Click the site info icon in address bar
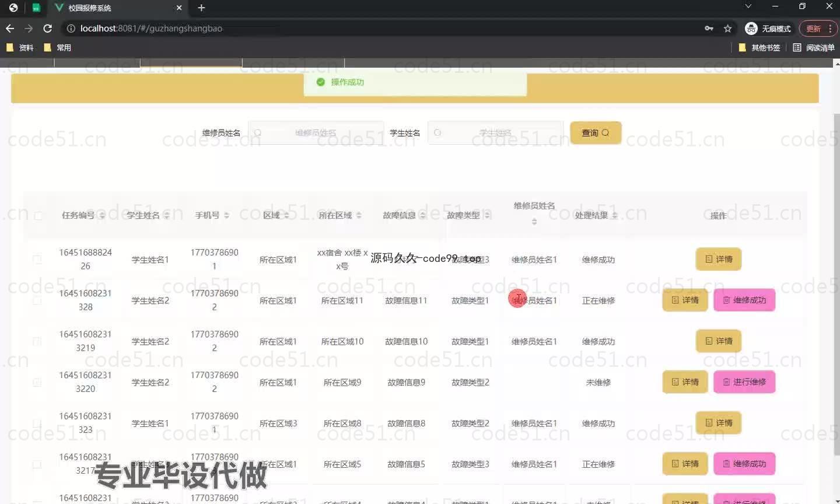This screenshot has height=504, width=840. (x=71, y=29)
